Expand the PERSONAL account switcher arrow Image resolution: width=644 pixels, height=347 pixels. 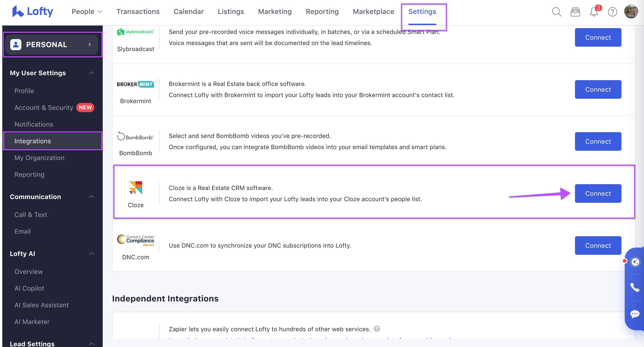[x=89, y=45]
